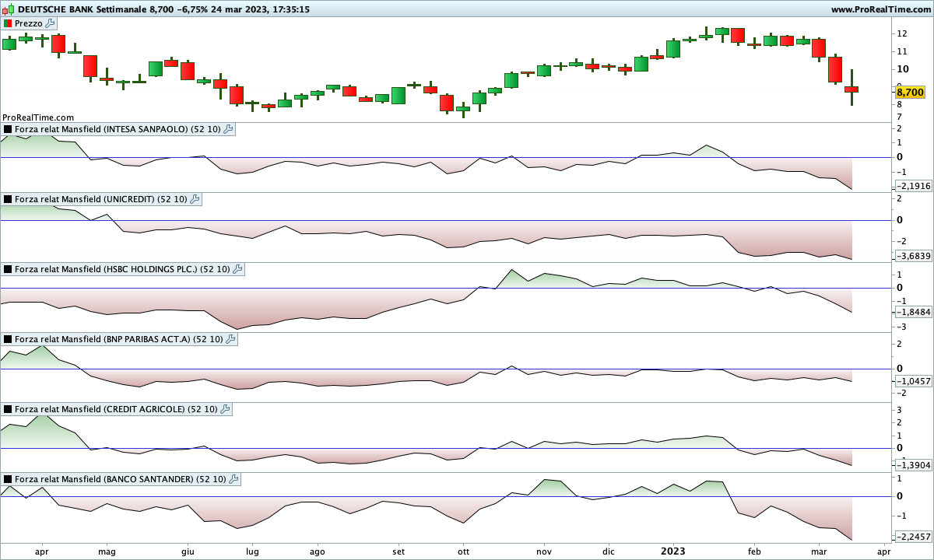This screenshot has width=934, height=560.
Task: Click the -1,8484 value on HSBC axis
Action: (x=913, y=312)
